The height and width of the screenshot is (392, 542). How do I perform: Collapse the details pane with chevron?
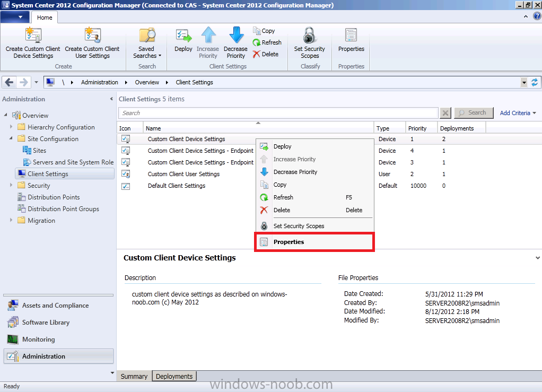click(x=538, y=258)
